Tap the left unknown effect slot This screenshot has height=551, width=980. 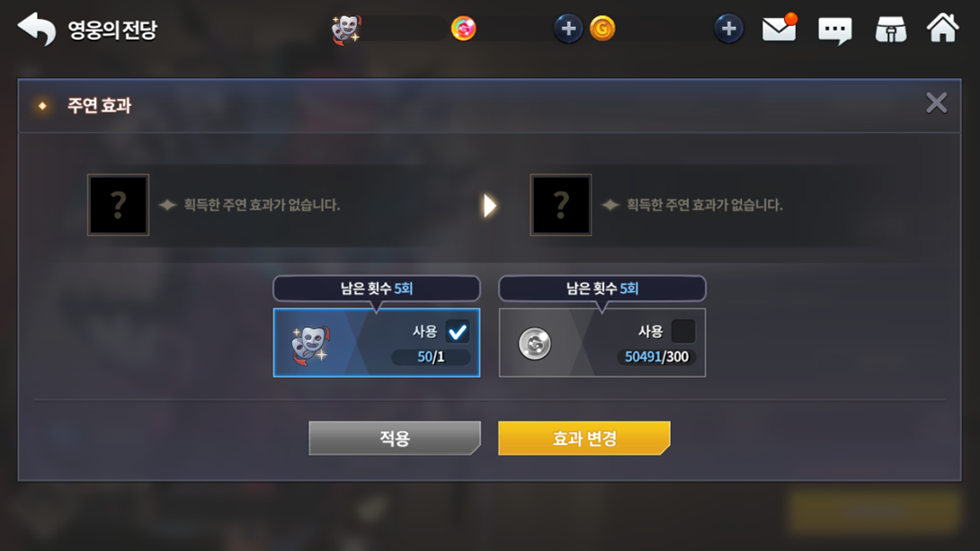118,205
